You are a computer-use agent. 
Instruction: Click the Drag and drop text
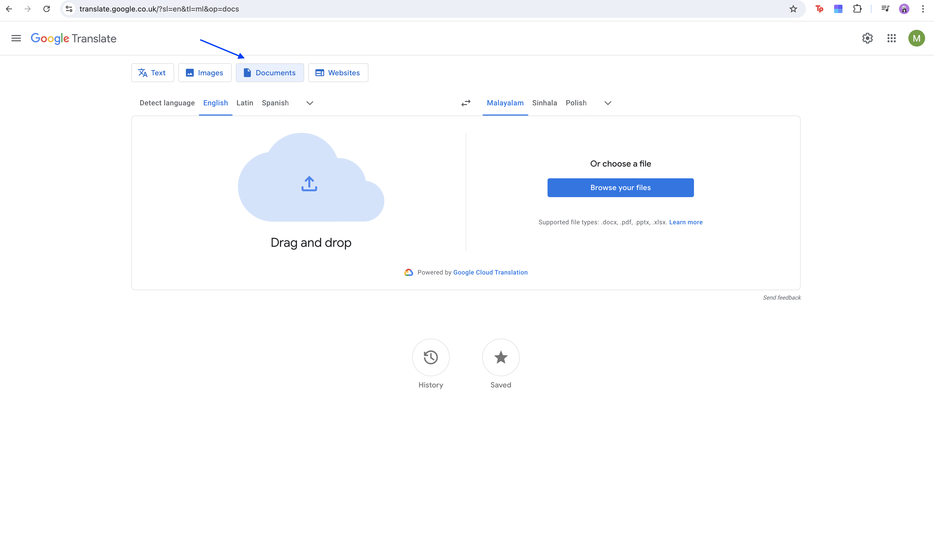click(311, 243)
